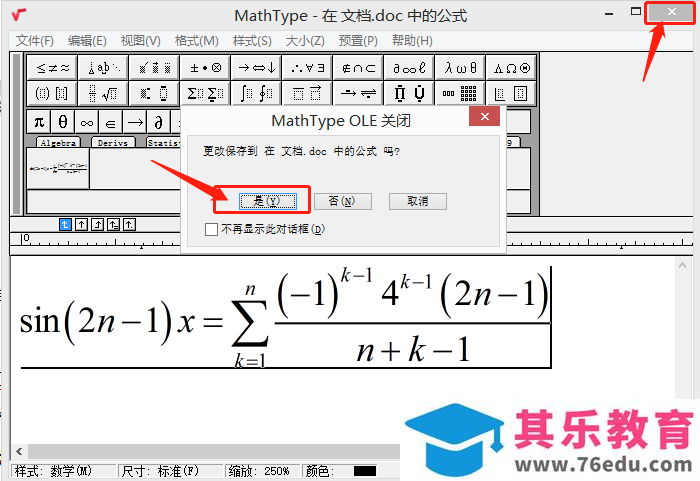Open the relational symbols palette (≤≠≈)
Screen dimensions: 700x481
pyautogui.click(x=52, y=68)
